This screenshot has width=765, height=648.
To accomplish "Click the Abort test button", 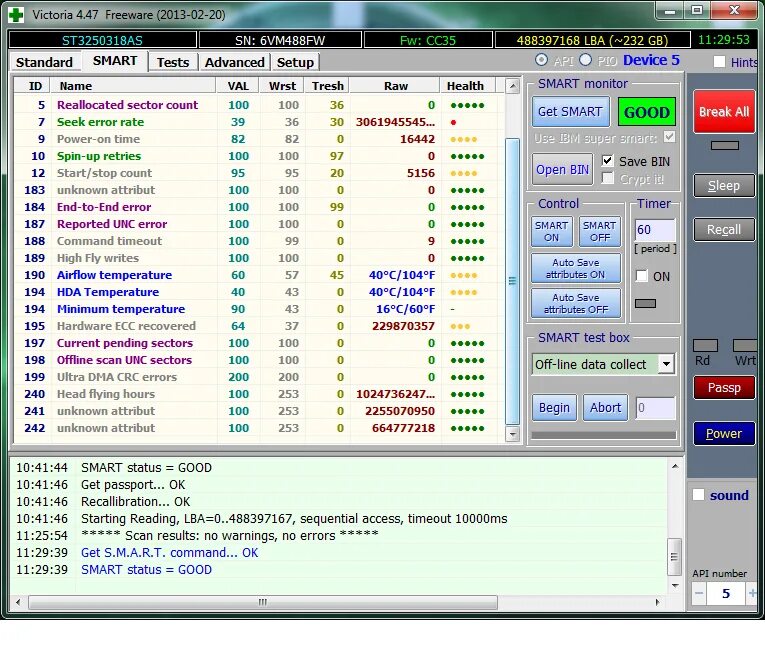I will [605, 407].
